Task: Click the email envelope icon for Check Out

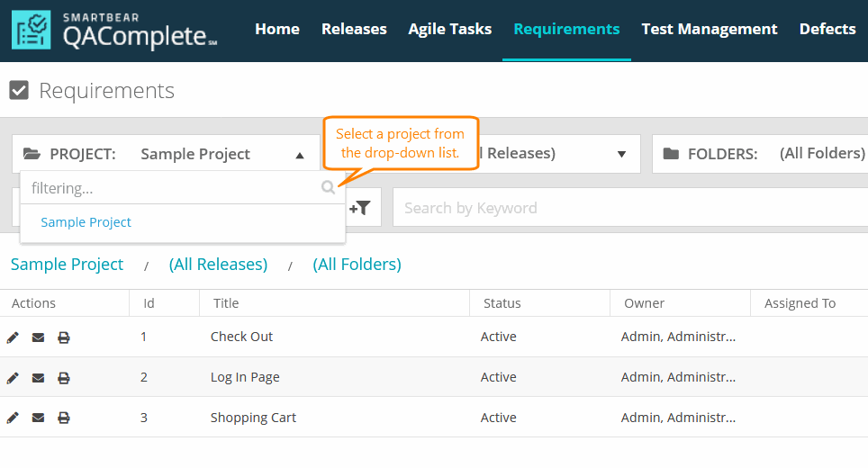Action: point(38,337)
